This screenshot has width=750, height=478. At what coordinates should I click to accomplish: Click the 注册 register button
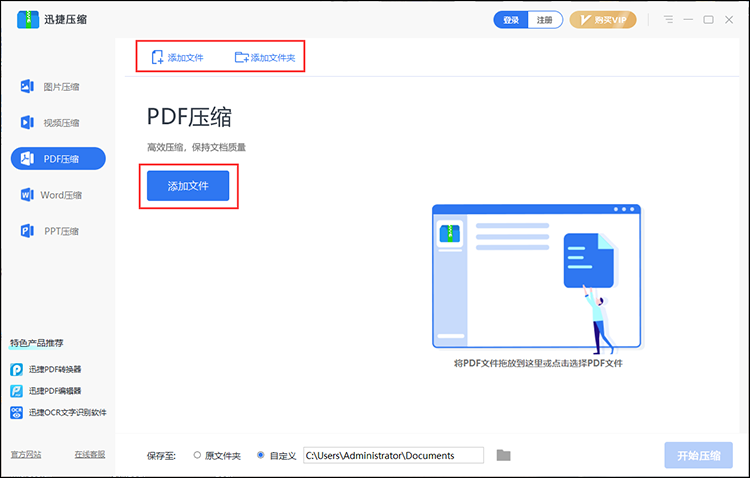click(545, 20)
